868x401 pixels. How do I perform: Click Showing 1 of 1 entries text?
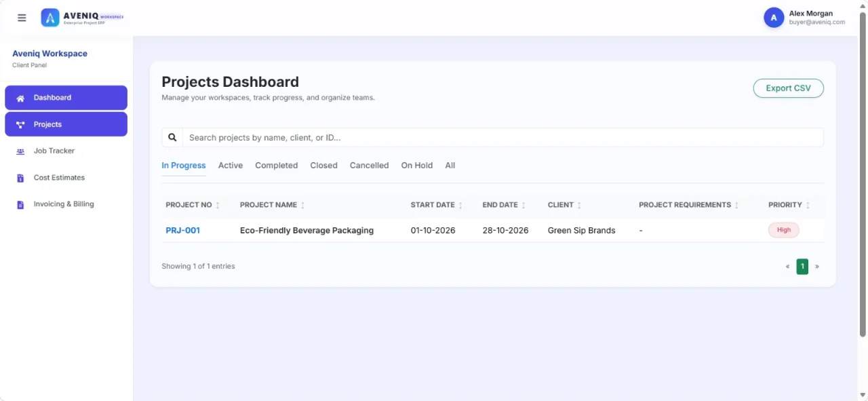(x=198, y=267)
